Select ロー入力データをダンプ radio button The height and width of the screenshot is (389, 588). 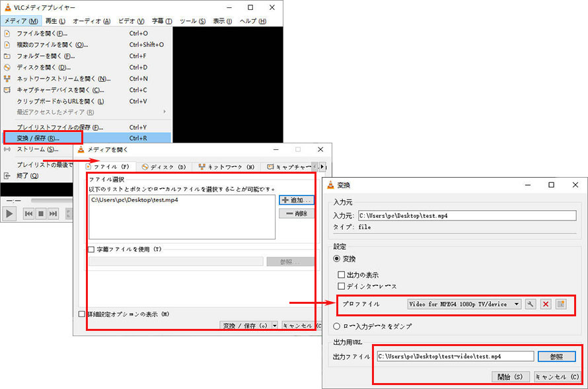[337, 326]
